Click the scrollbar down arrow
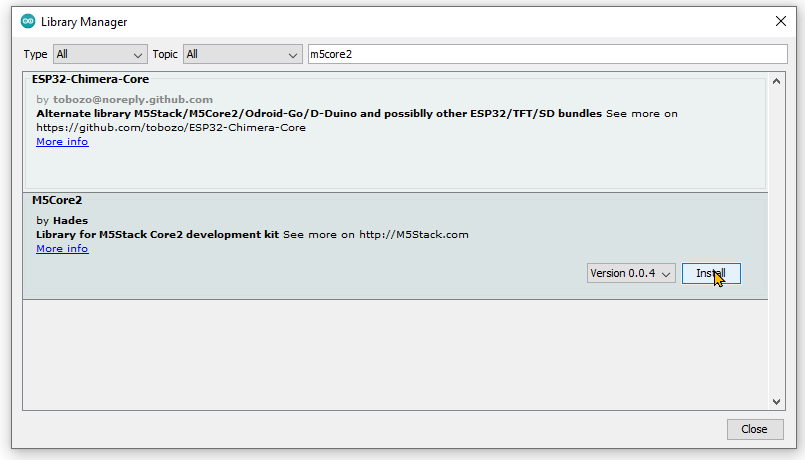The height and width of the screenshot is (460, 805). tap(776, 401)
